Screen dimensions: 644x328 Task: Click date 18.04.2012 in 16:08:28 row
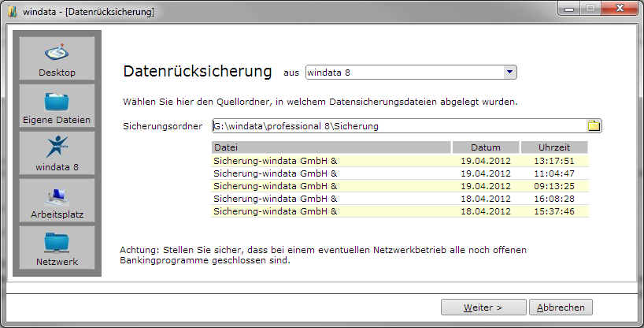pyautogui.click(x=486, y=199)
